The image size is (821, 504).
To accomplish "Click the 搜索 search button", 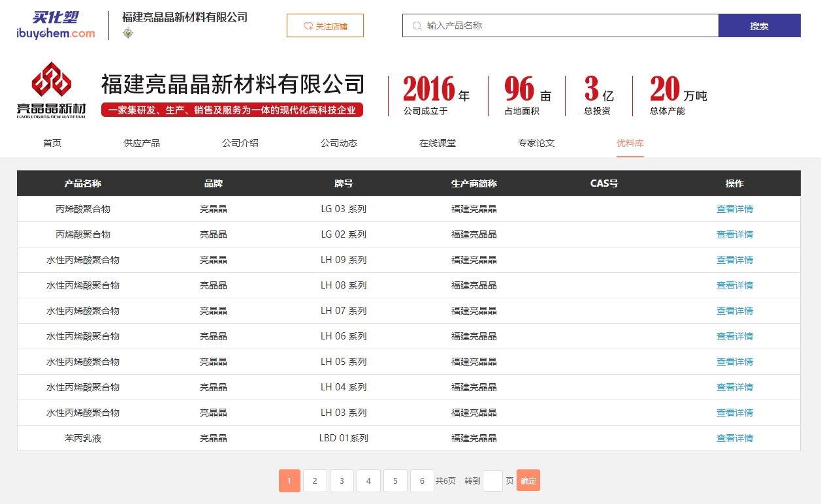I will click(760, 26).
